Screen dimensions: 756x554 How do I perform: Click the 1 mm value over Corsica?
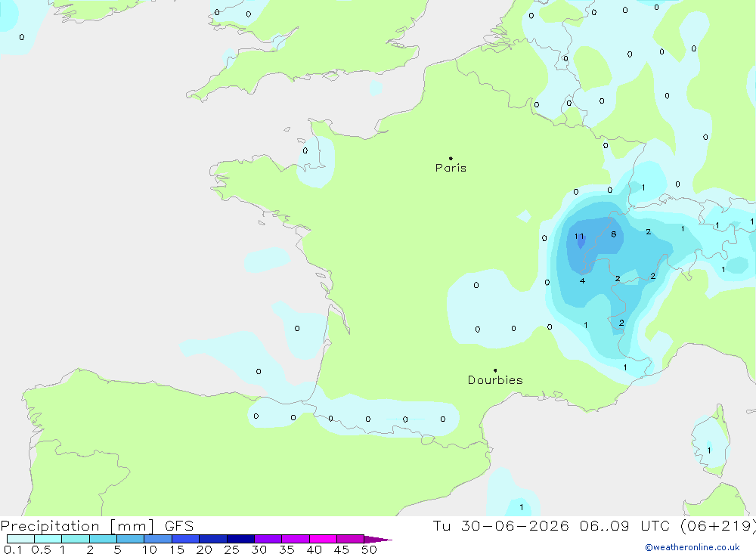pos(709,450)
